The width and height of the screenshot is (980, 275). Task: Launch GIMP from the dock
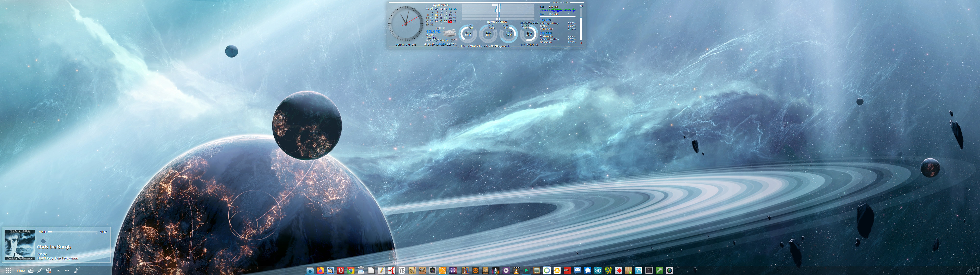pyautogui.click(x=423, y=270)
